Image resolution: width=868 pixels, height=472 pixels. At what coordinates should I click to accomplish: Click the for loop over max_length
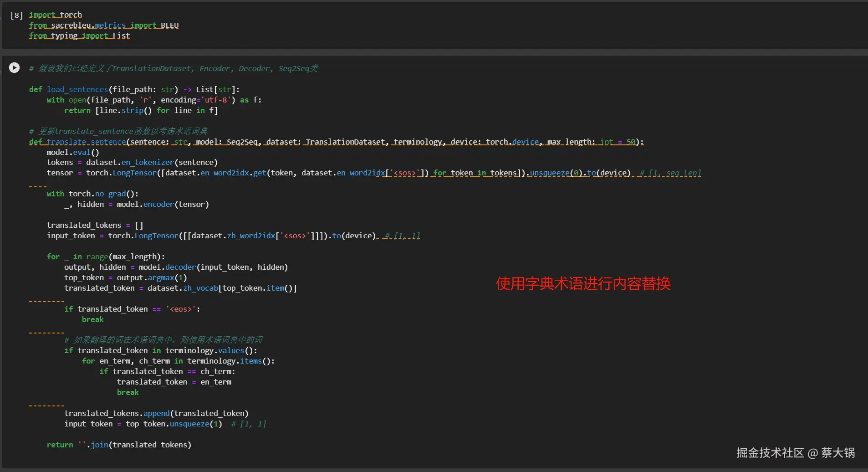point(107,256)
